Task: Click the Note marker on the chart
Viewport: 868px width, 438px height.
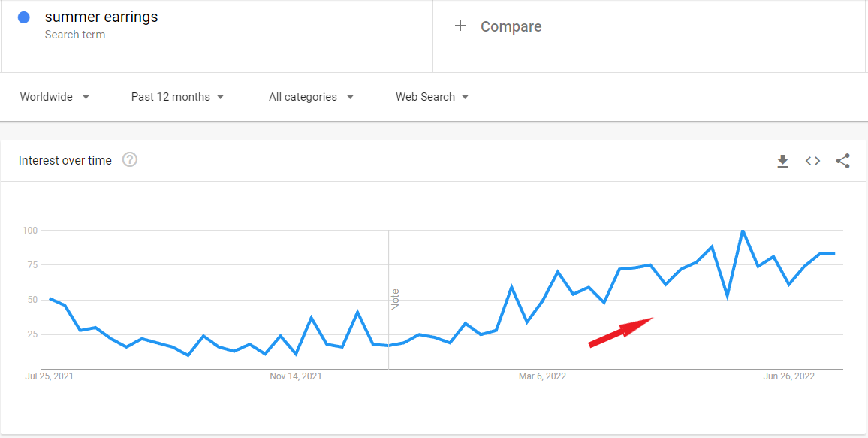Action: point(396,299)
